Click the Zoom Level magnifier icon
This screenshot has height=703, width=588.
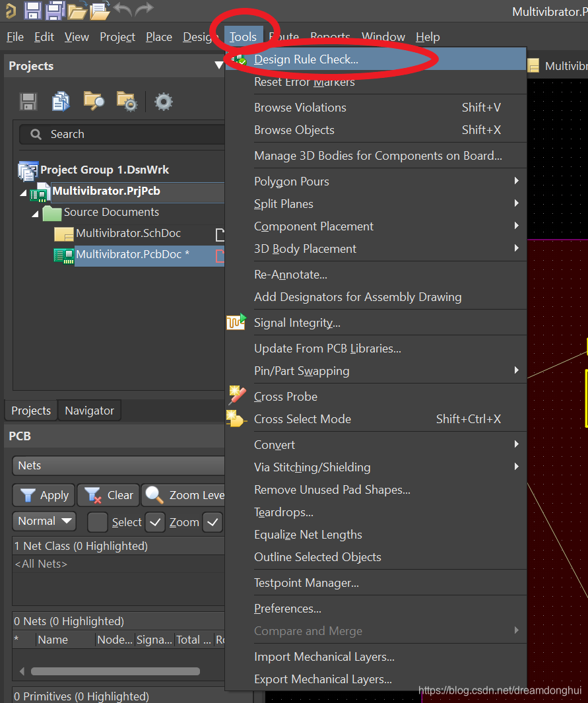(154, 494)
